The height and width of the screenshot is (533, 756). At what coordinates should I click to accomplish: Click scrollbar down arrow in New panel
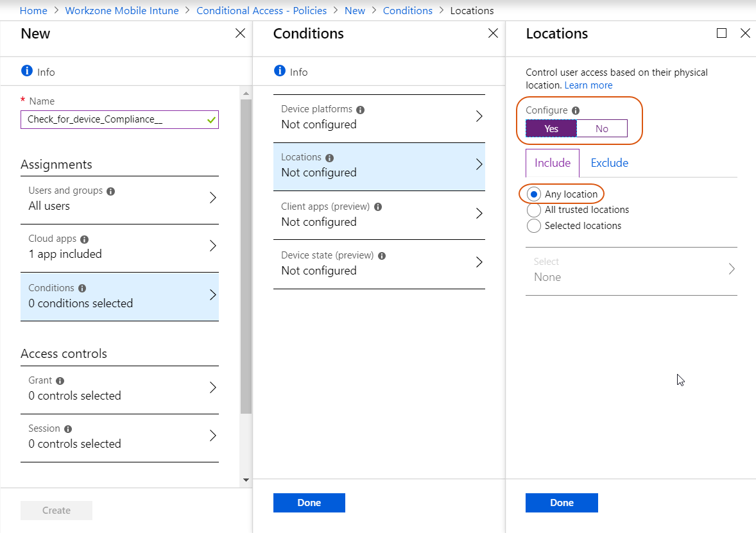246,480
